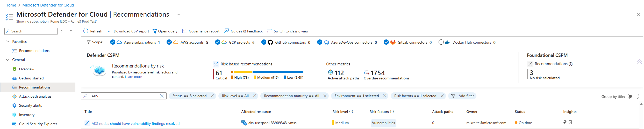Click the Risk level info icon
Image resolution: width=644 pixels, height=129 pixels.
(351, 112)
